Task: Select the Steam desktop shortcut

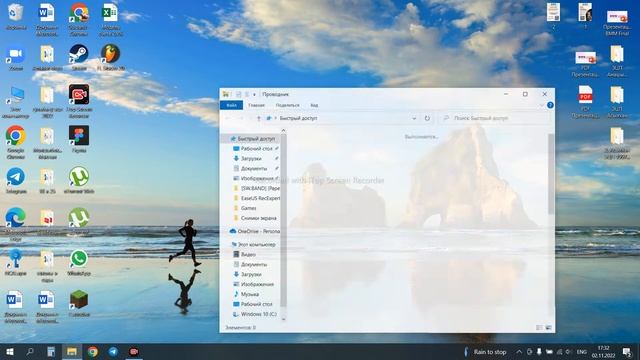Action: coord(79,58)
